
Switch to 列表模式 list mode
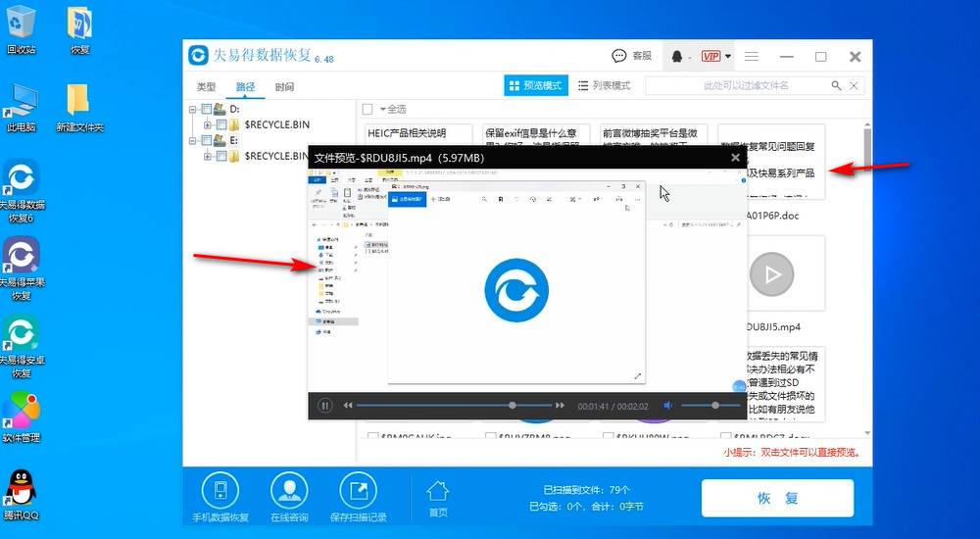pos(604,85)
